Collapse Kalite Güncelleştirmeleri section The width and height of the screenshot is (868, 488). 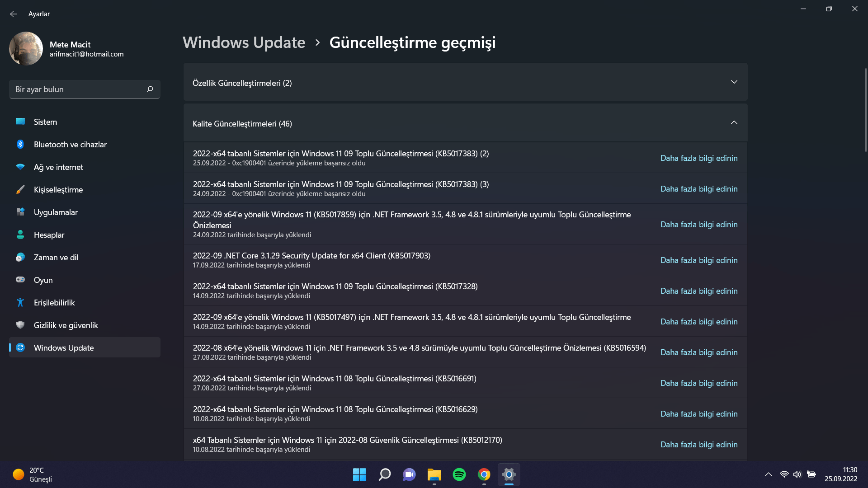tap(734, 123)
